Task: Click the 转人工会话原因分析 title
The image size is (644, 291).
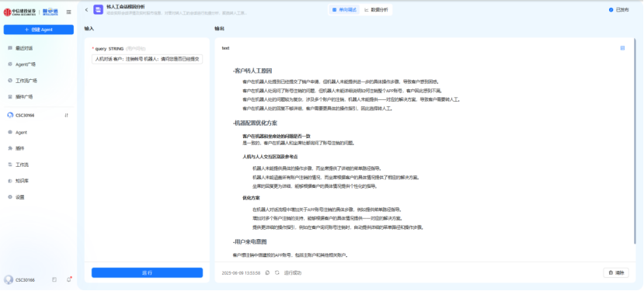Action: (x=125, y=7)
